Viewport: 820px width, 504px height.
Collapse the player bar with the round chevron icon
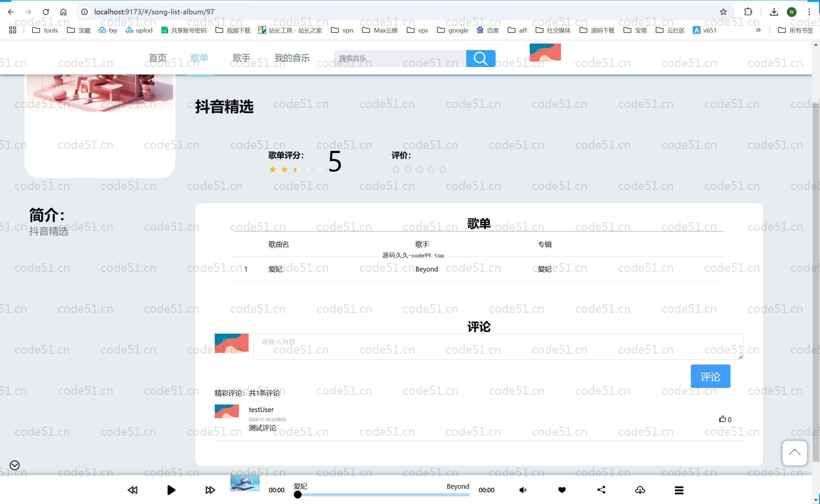click(x=15, y=465)
